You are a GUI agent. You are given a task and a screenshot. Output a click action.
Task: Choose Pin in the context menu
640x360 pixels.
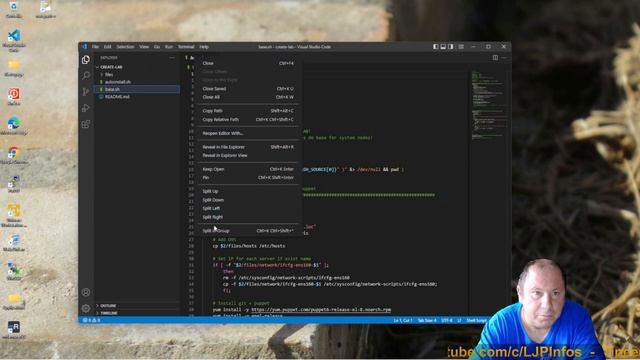coord(248,178)
